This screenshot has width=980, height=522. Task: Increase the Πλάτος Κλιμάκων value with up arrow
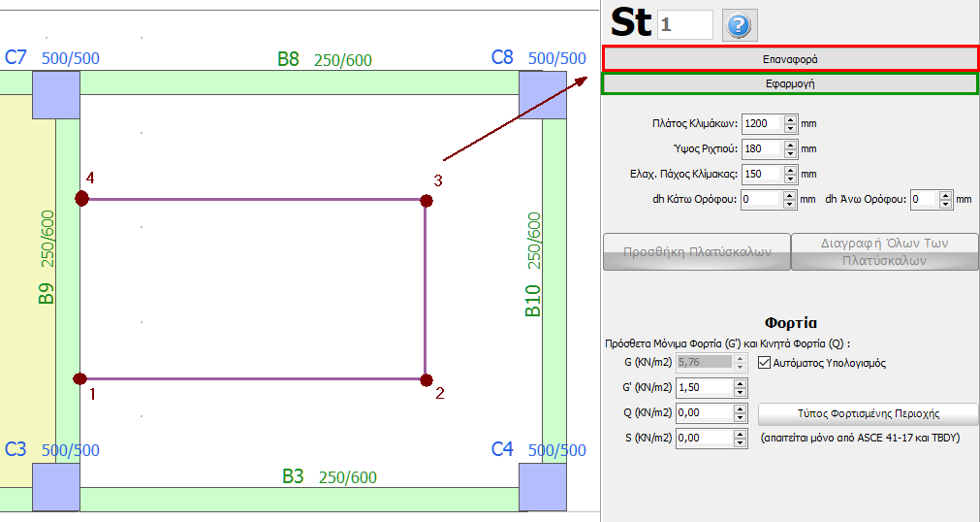tap(791, 119)
